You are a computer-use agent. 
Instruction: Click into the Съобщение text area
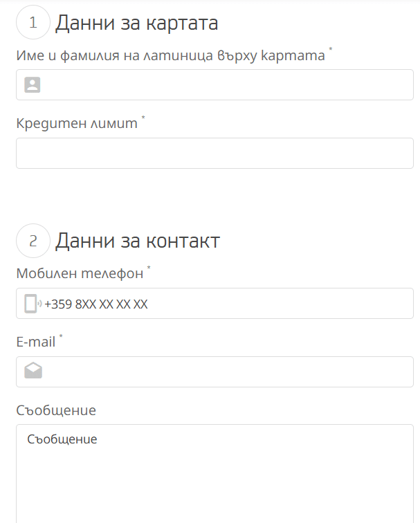coord(214,477)
